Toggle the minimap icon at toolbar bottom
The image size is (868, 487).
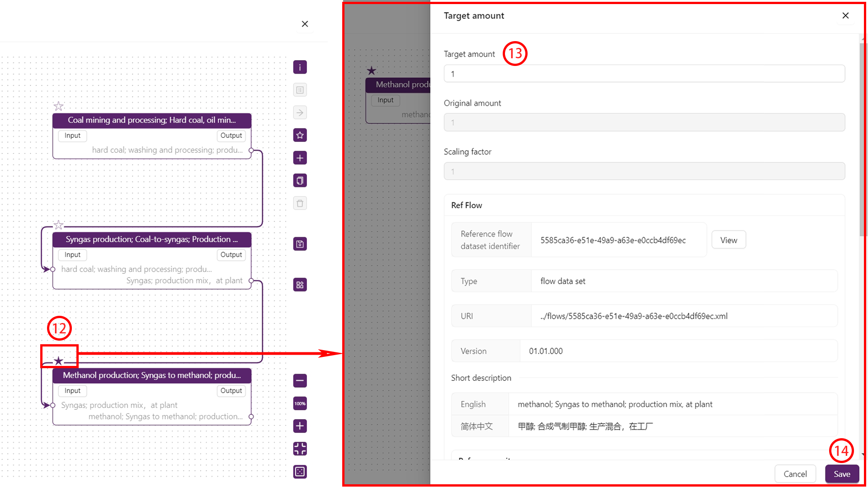click(300, 472)
